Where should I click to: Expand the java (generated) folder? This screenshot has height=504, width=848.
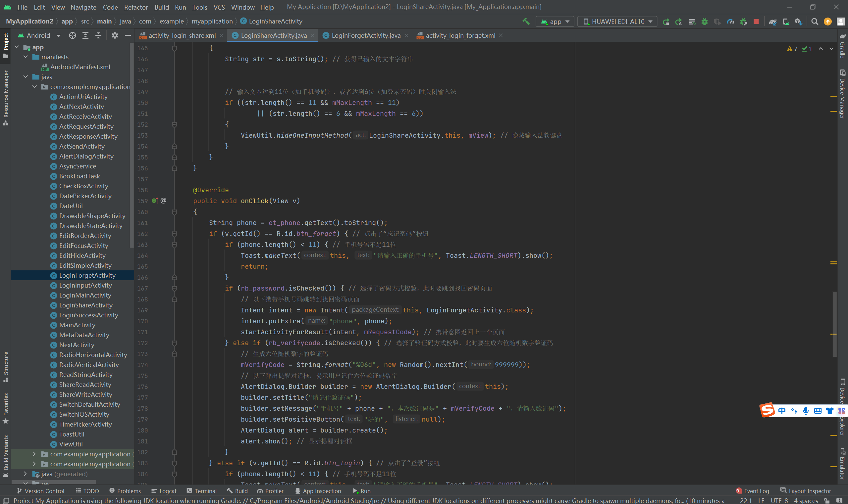tap(25, 474)
